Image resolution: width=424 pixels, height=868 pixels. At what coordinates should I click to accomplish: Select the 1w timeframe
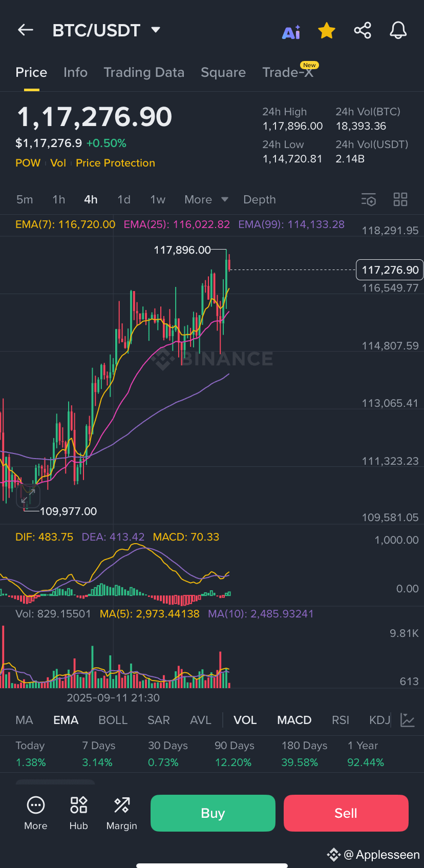pos(158,199)
